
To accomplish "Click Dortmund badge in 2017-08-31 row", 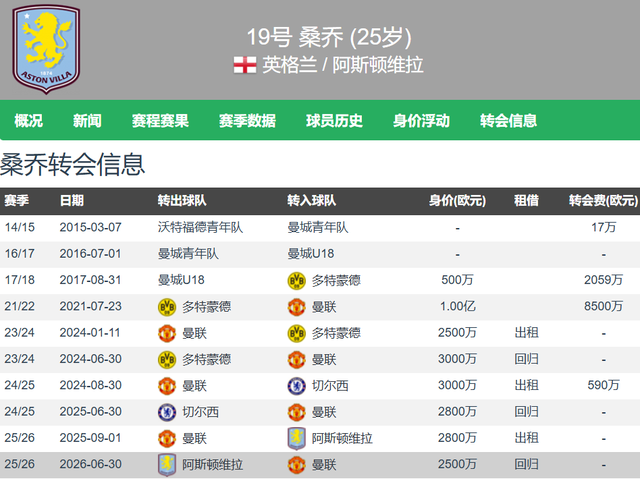I will [297, 280].
